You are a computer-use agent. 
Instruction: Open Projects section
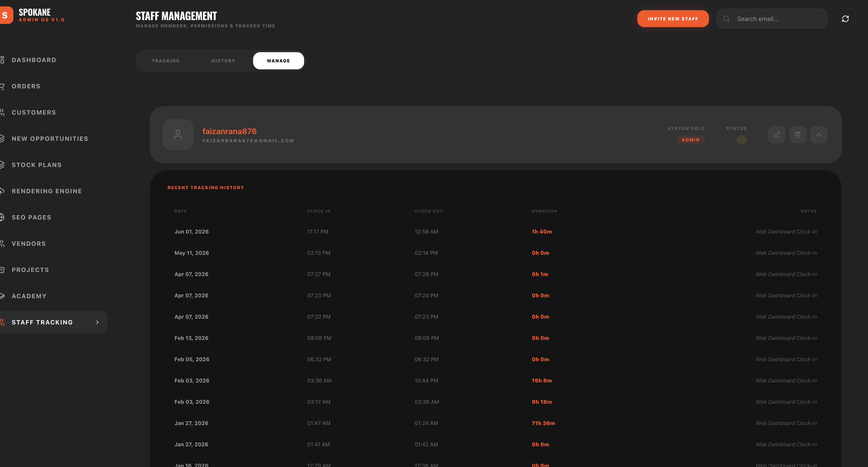30,270
